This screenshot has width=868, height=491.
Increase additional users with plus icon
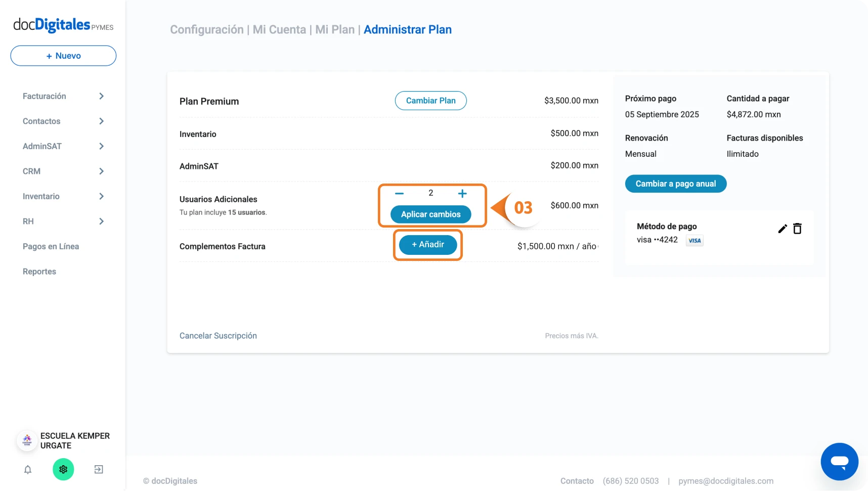tap(462, 193)
